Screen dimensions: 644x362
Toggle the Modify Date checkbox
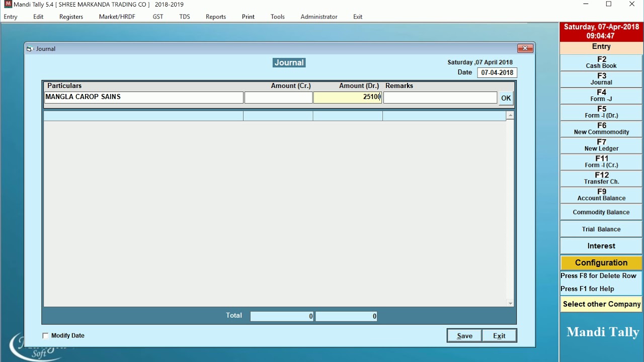point(46,335)
